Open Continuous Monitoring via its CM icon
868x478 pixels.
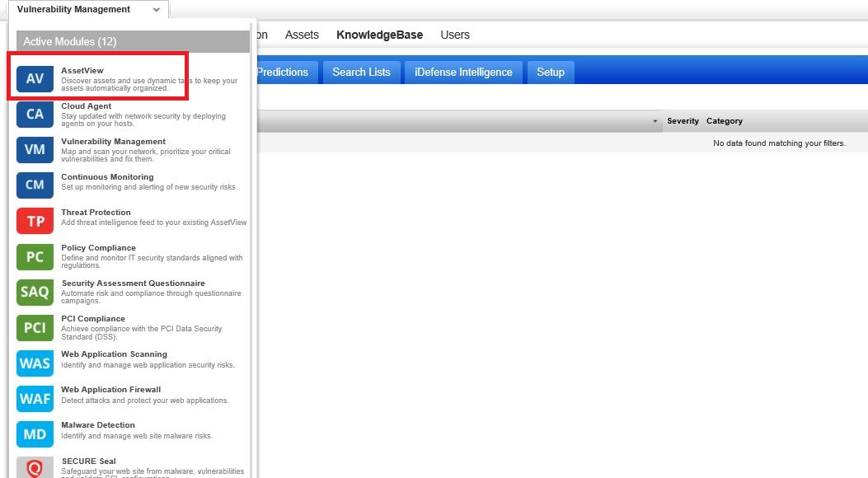coord(34,185)
